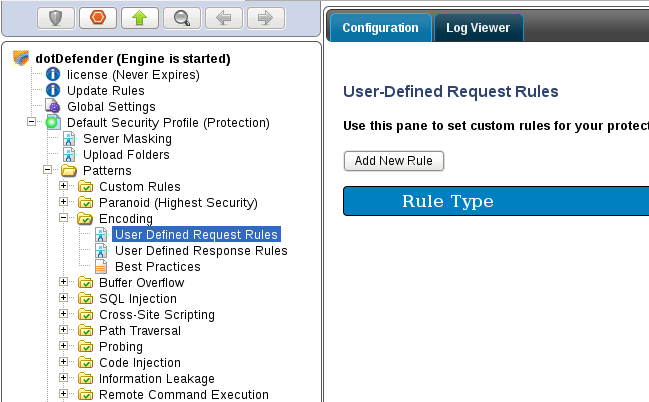Collapse the Encoding node
Image resolution: width=649 pixels, height=402 pixels.
coord(63,218)
